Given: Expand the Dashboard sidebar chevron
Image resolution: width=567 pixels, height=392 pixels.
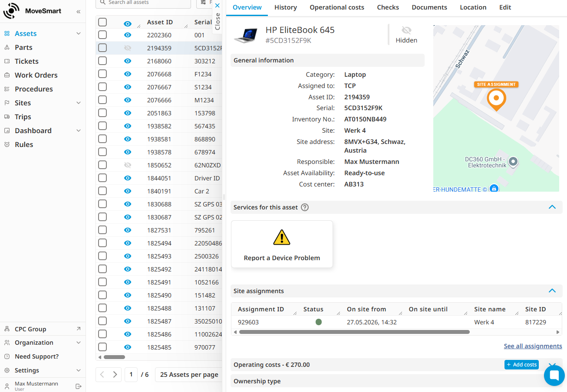Looking at the screenshot, I should click(79, 131).
